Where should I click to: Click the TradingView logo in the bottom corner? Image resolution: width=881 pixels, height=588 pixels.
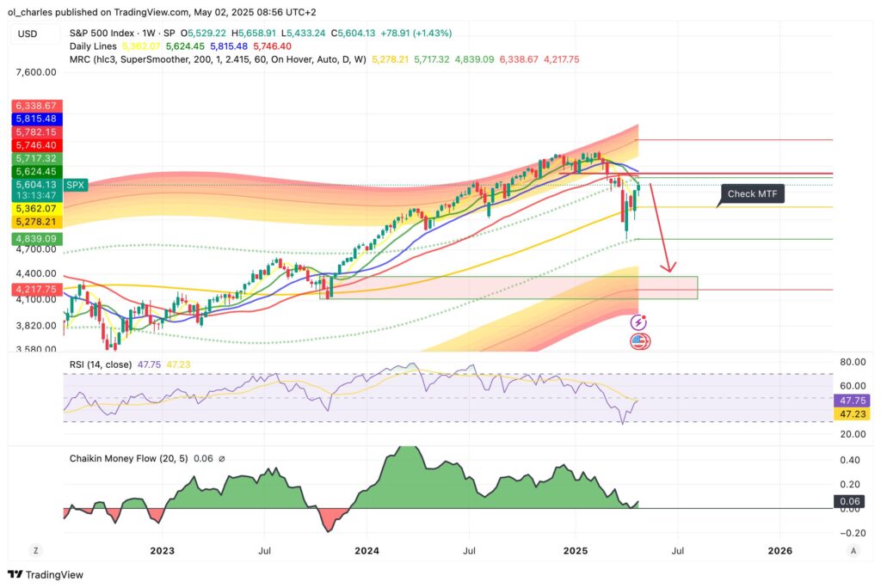tap(45, 574)
